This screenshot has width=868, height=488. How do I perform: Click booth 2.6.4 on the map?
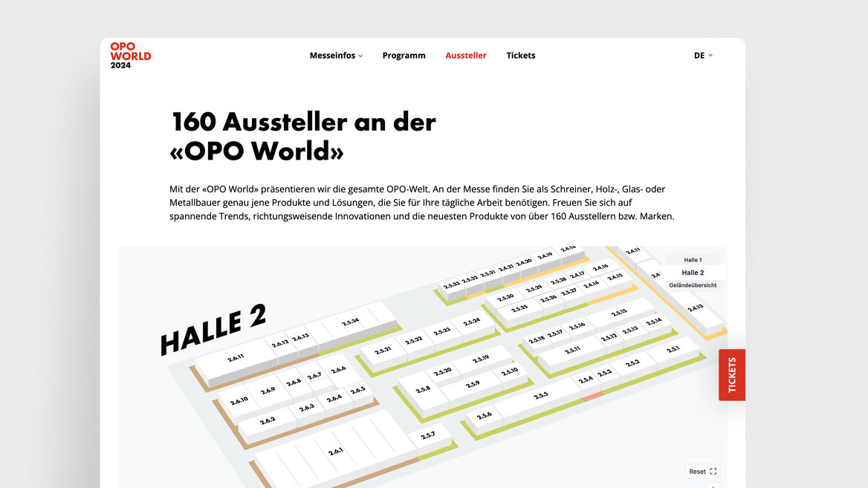[334, 398]
